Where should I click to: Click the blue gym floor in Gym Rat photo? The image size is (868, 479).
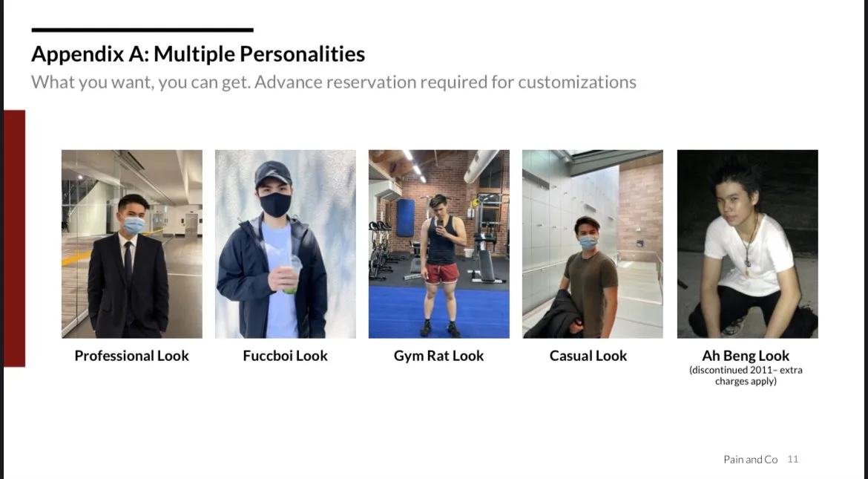(439, 313)
